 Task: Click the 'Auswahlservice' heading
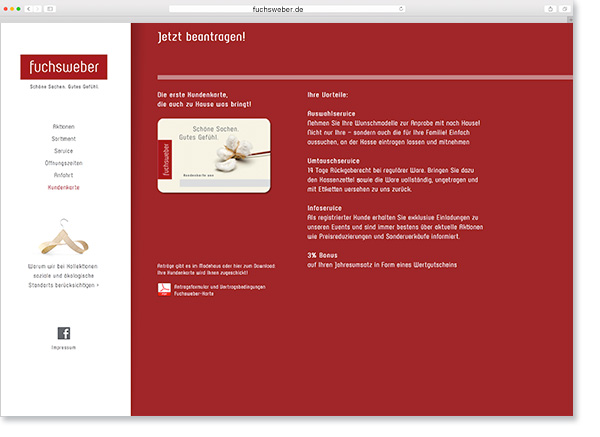(x=331, y=114)
